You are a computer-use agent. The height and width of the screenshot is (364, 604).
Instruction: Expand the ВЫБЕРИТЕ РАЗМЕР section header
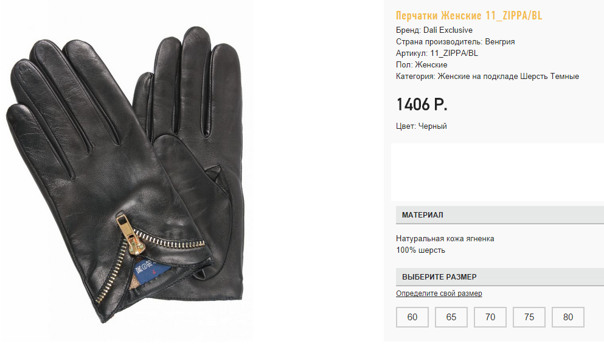pyautogui.click(x=500, y=277)
